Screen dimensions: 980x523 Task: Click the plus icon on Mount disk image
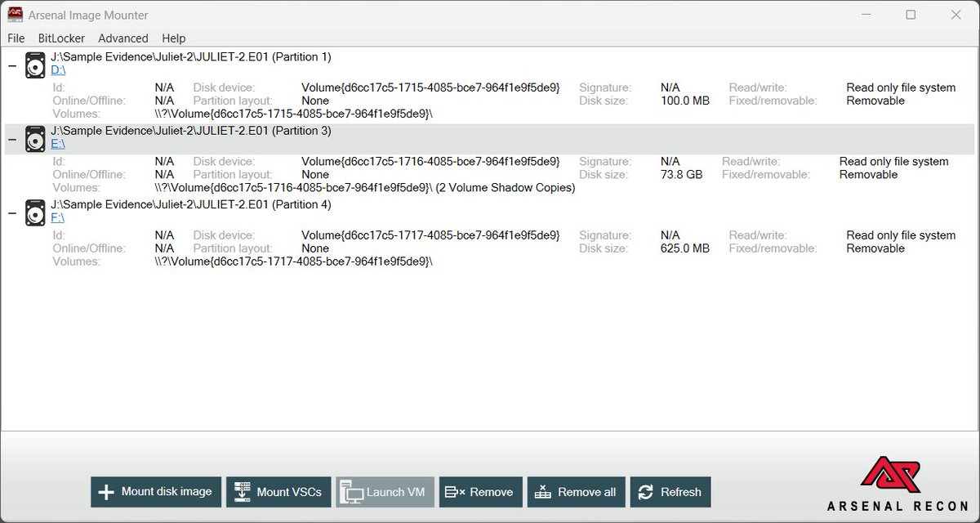(x=106, y=492)
